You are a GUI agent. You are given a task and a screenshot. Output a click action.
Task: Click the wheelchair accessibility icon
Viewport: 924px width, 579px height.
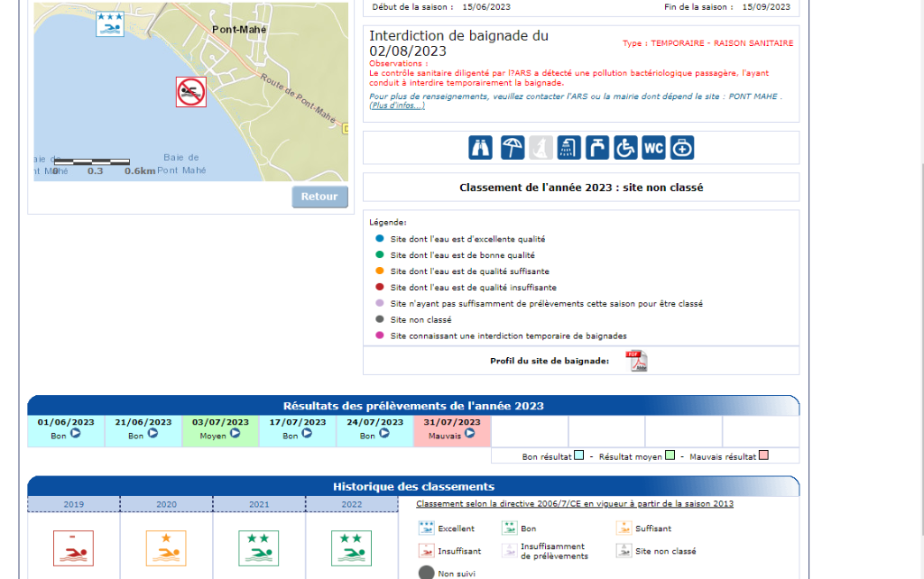pyautogui.click(x=625, y=148)
